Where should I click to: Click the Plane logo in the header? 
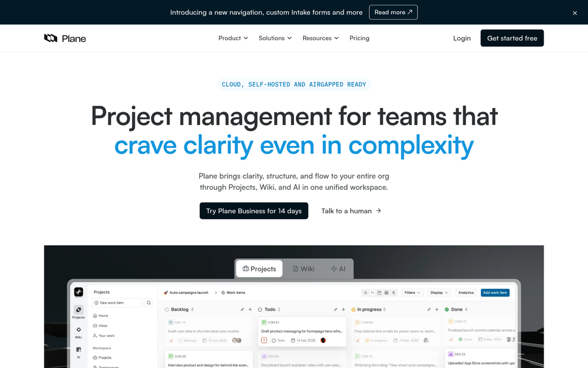(65, 38)
